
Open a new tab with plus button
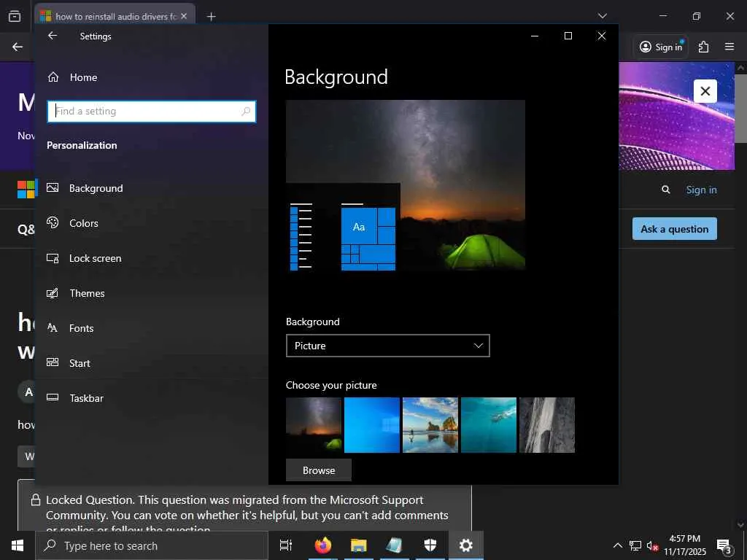212,17
